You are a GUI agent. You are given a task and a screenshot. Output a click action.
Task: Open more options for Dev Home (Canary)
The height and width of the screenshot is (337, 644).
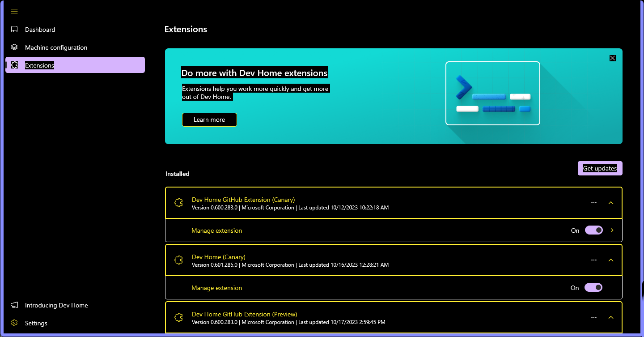tap(593, 260)
